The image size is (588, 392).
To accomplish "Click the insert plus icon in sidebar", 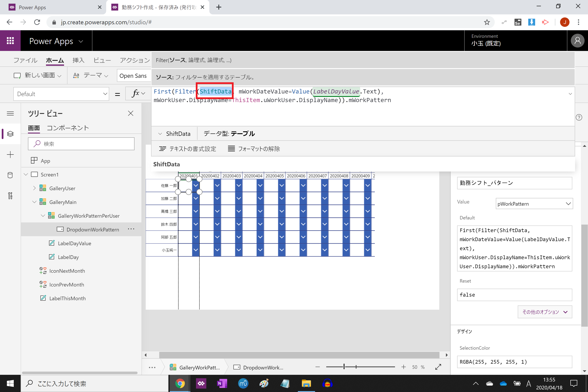I will point(10,155).
